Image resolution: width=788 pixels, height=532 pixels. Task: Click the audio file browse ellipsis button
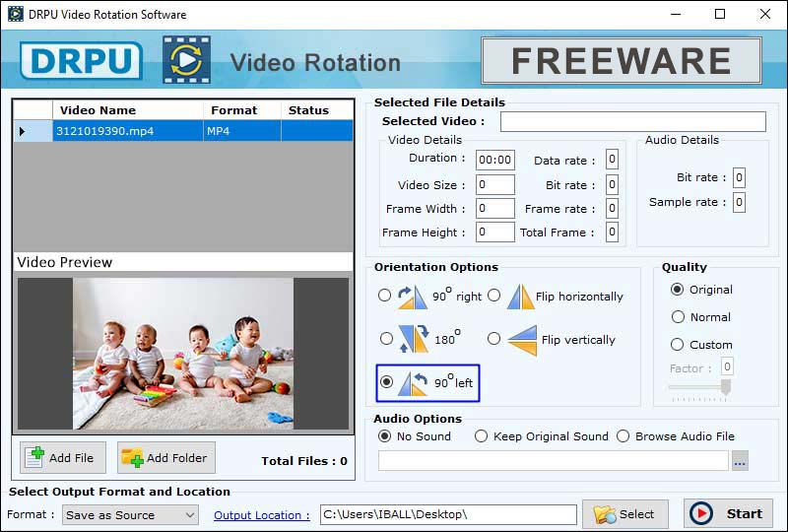click(x=740, y=461)
